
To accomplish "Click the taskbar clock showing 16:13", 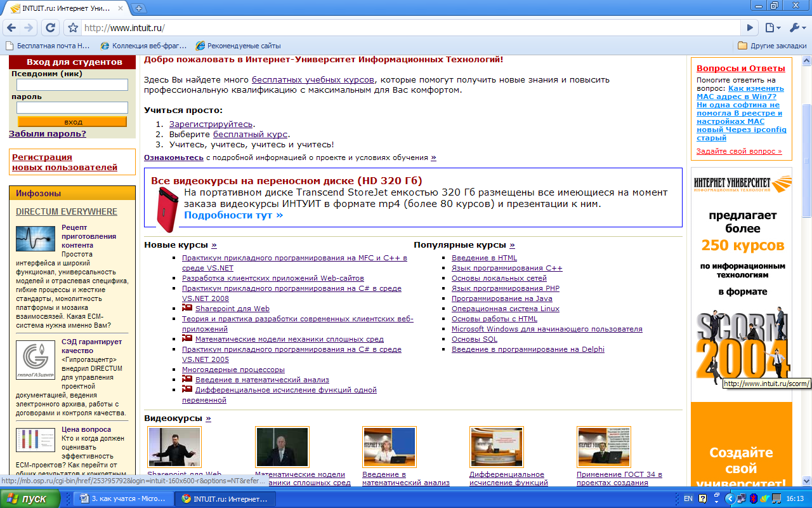I will coord(795,498).
